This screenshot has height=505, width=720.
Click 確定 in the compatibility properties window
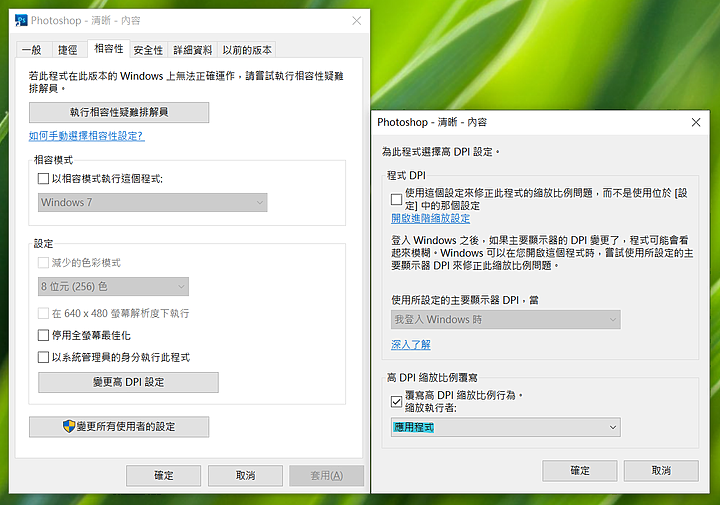click(163, 476)
